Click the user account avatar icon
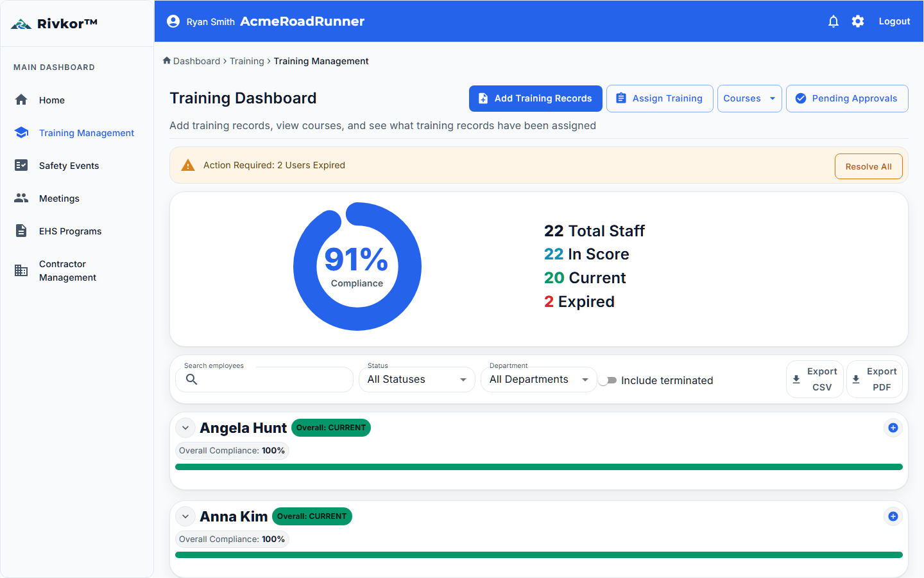Viewport: 924px width, 578px height. coord(173,21)
